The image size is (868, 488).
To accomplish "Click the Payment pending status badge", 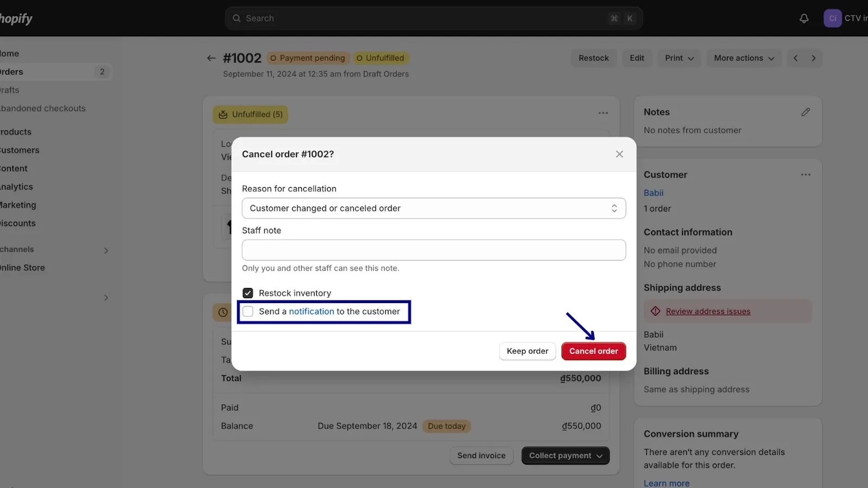I will [x=308, y=58].
